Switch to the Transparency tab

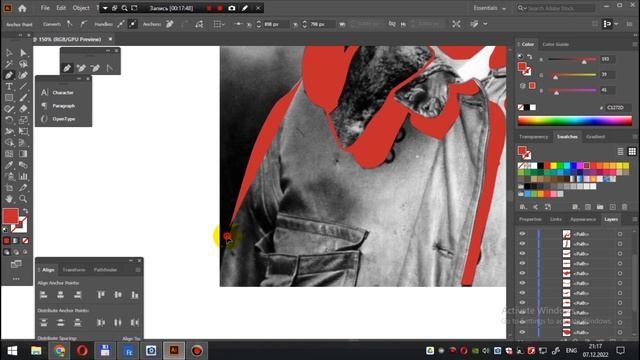[x=533, y=137]
